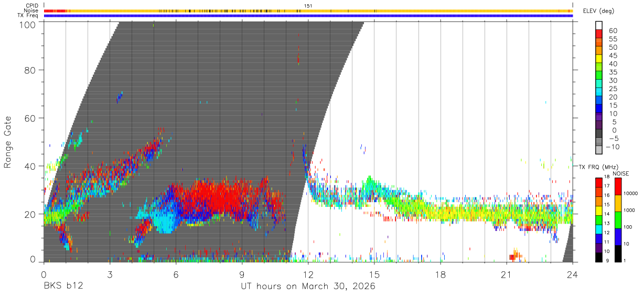The height and width of the screenshot is (297, 644).
Task: Click the "UT hours on March 30, 2026" label
Action: pyautogui.click(x=308, y=287)
